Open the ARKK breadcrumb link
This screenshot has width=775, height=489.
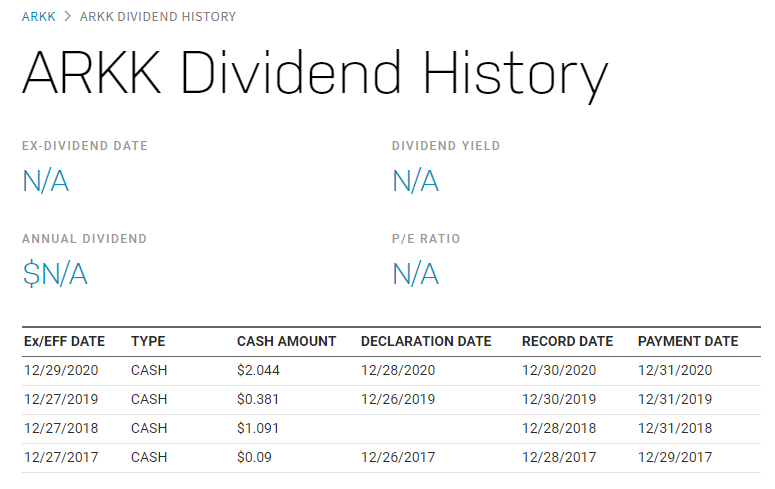click(39, 17)
